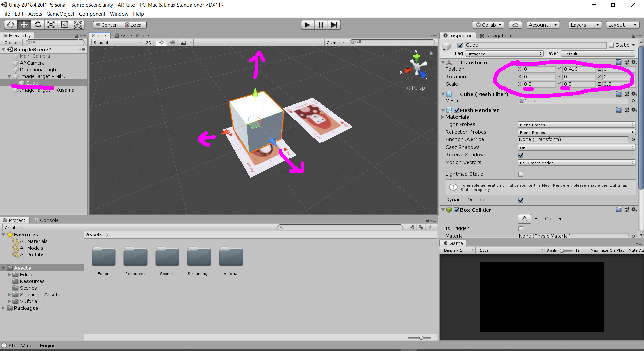The width and height of the screenshot is (644, 351).
Task: Select the Rotate tool
Action: click(x=38, y=25)
